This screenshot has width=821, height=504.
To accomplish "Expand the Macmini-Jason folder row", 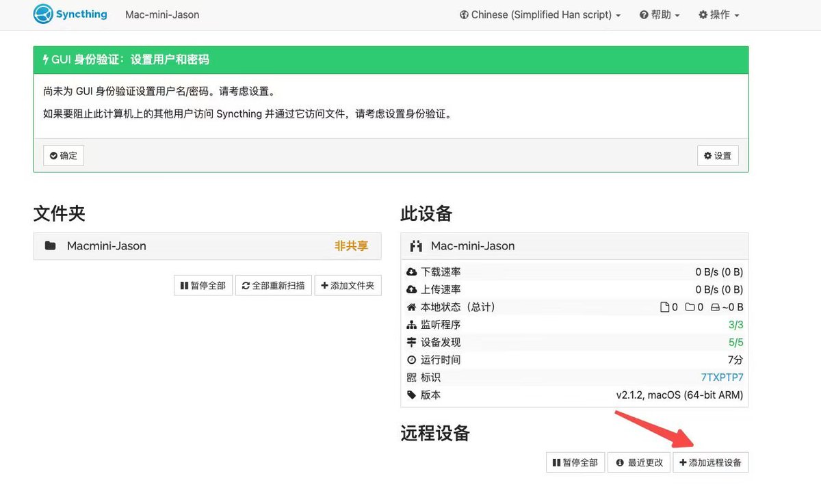I will pyautogui.click(x=207, y=246).
